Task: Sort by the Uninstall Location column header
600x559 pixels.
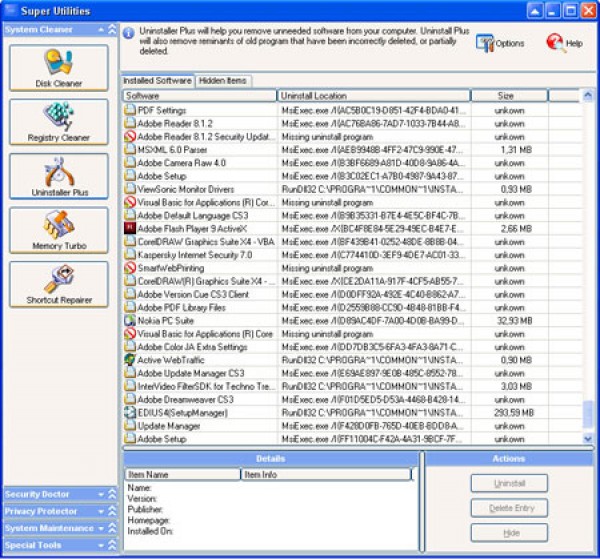Action: click(373, 96)
